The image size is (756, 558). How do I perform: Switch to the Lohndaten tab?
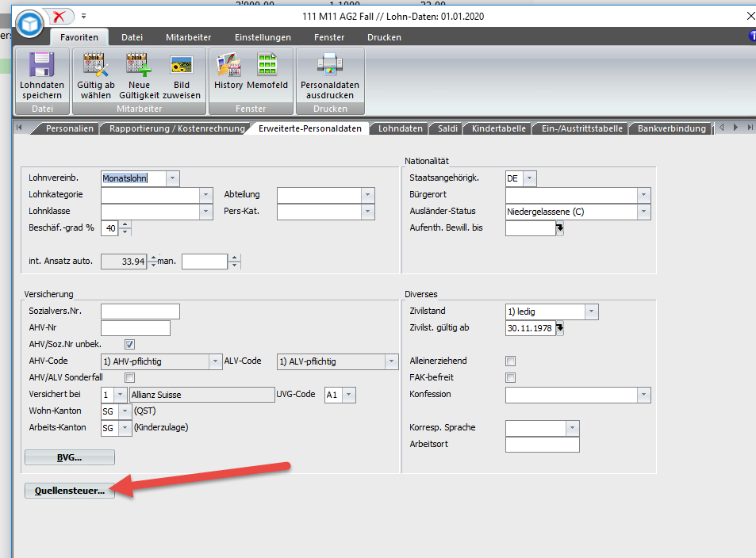[400, 128]
